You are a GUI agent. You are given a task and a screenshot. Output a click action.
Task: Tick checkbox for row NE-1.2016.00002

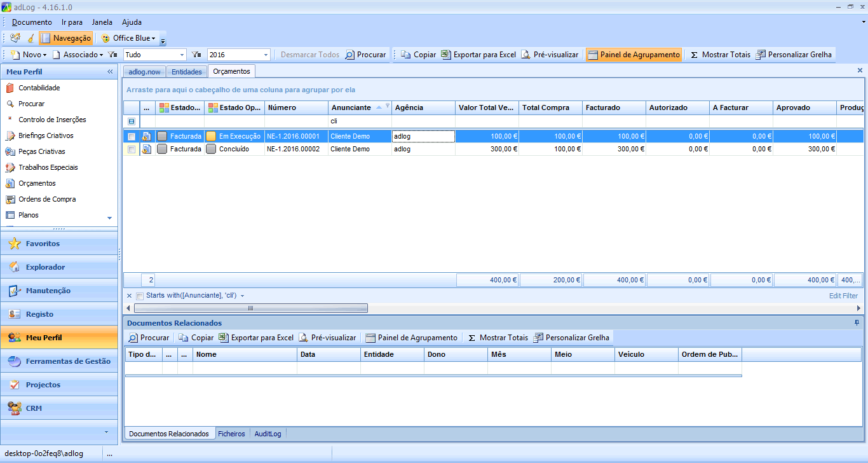point(132,149)
